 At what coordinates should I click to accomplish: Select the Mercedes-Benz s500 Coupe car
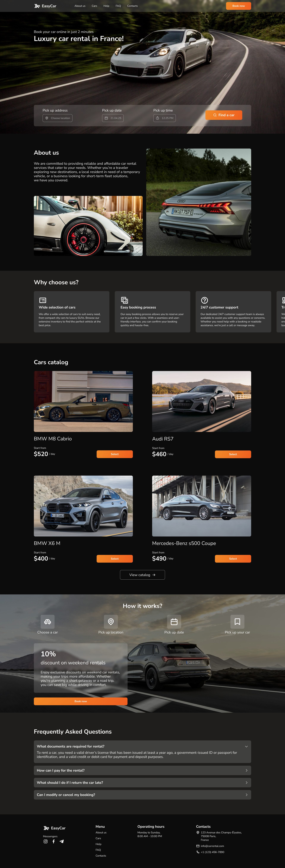pos(233,559)
